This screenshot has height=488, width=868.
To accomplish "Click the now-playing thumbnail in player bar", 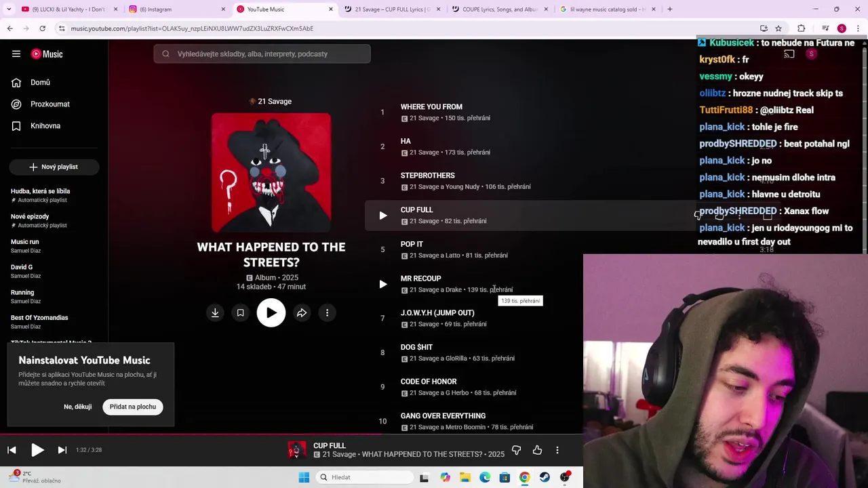I will [x=296, y=450].
